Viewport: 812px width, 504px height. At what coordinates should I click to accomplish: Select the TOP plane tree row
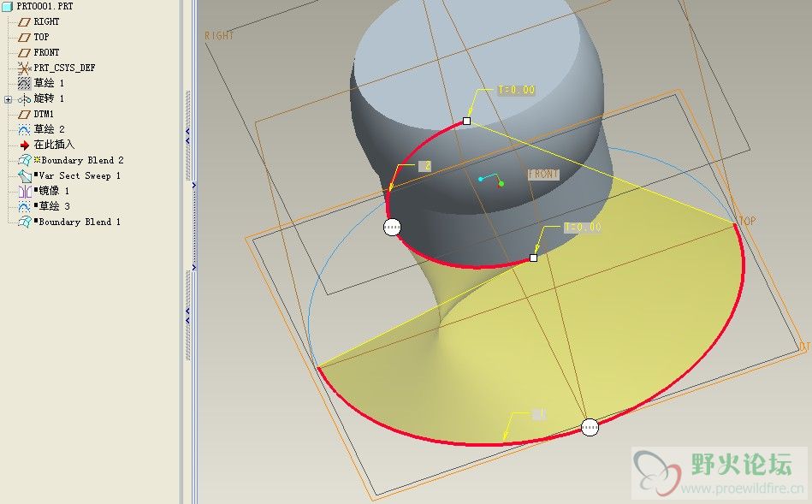tap(41, 38)
